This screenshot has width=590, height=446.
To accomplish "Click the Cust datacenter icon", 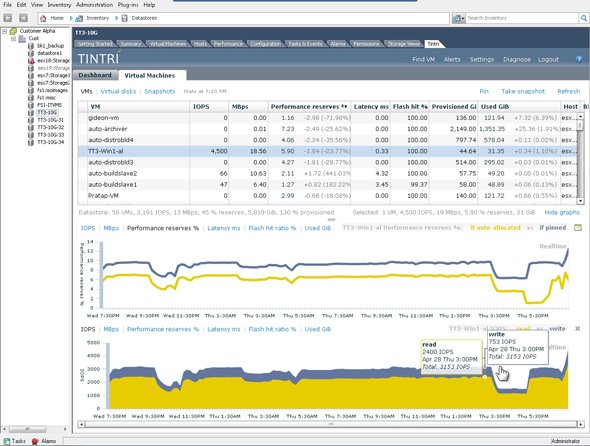I will tap(22, 38).
